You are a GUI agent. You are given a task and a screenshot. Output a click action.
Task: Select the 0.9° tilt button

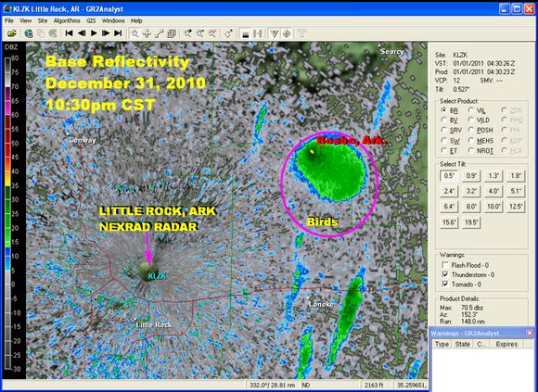[x=471, y=175]
